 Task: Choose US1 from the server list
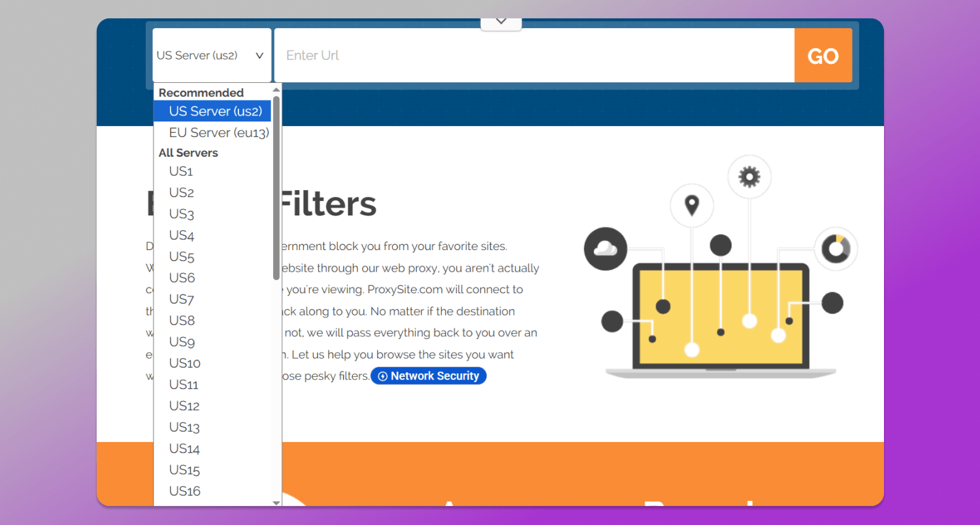pos(181,172)
